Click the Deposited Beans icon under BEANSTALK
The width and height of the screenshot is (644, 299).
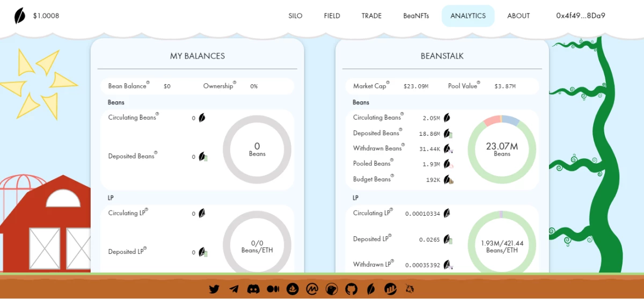coord(448,134)
